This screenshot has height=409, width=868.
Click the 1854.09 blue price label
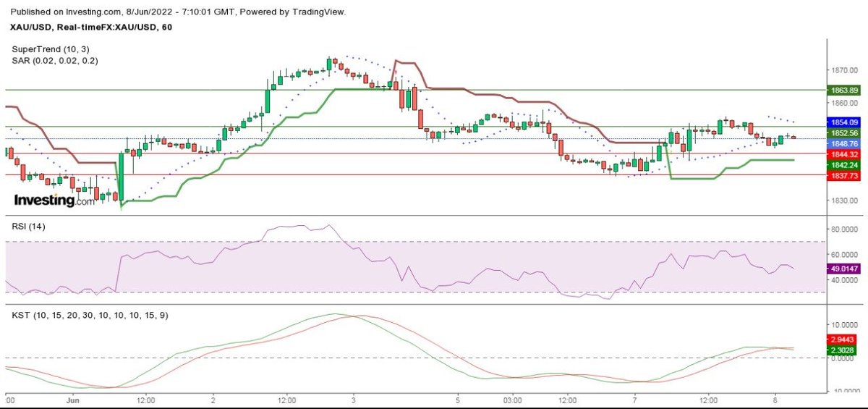[x=843, y=123]
